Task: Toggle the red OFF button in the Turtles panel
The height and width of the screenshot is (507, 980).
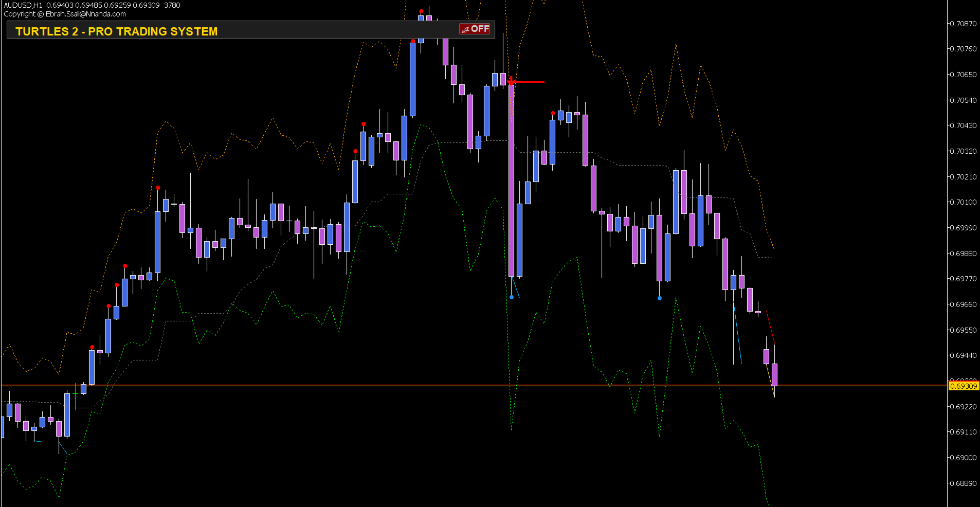Action: click(x=475, y=29)
